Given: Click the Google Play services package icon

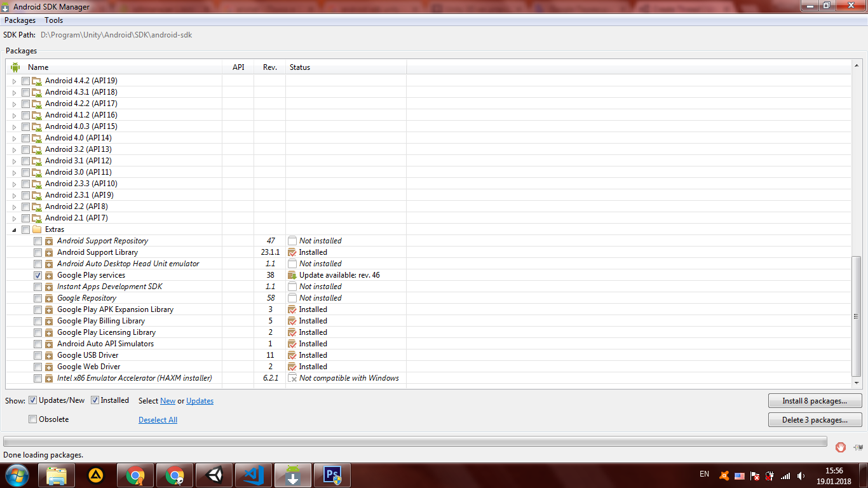Looking at the screenshot, I should coord(49,275).
